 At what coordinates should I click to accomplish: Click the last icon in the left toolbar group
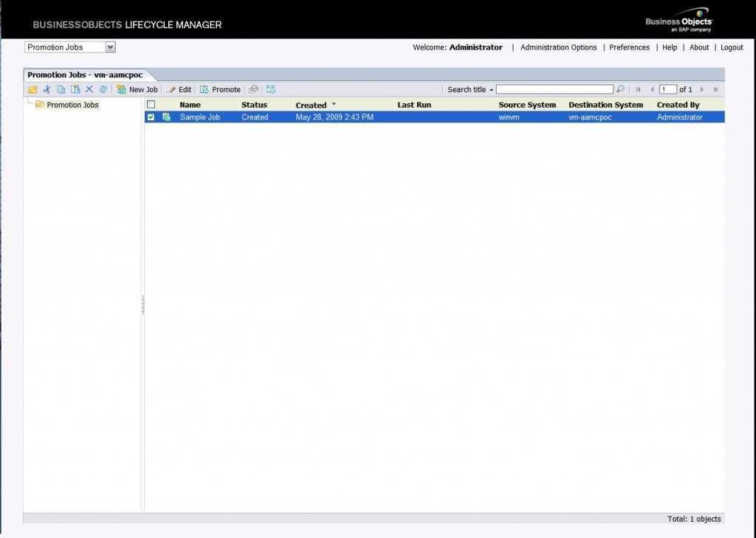click(x=271, y=90)
